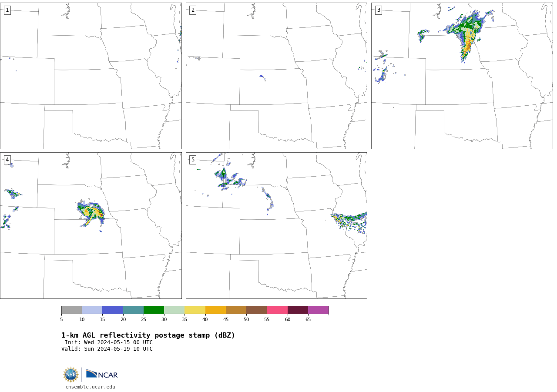Open ensemble member 3 reflectivity map

pos(462,76)
